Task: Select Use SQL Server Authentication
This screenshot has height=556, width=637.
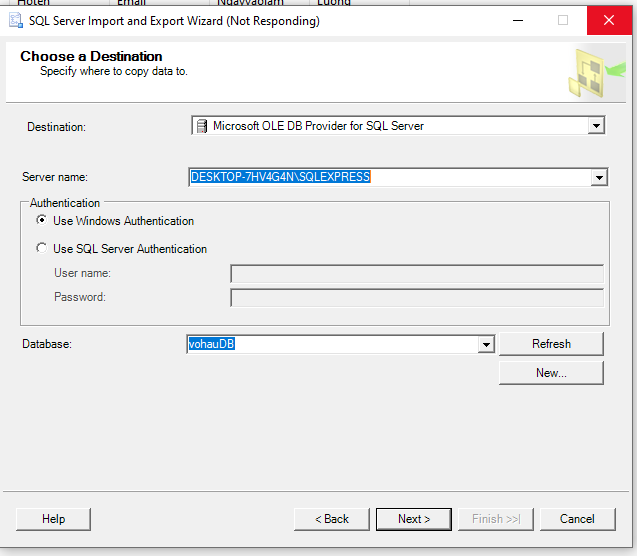Action: tap(42, 249)
